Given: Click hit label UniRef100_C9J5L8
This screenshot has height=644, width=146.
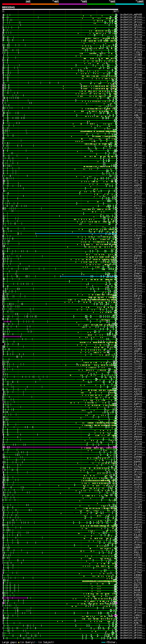Looking at the screenshot, I should 131,143.
